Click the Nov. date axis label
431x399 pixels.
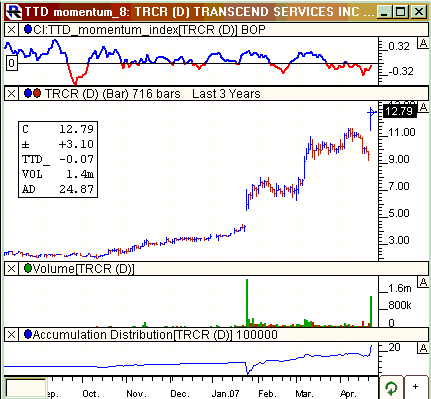coord(136,394)
